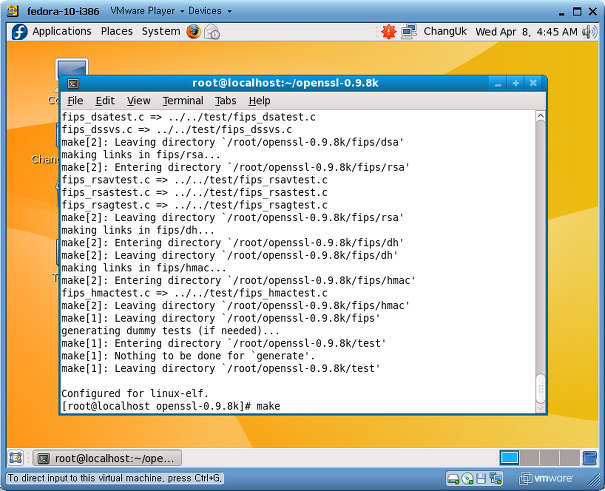The image size is (605, 491).
Task: Click the fips_dssvs.c link line
Action: point(177,130)
